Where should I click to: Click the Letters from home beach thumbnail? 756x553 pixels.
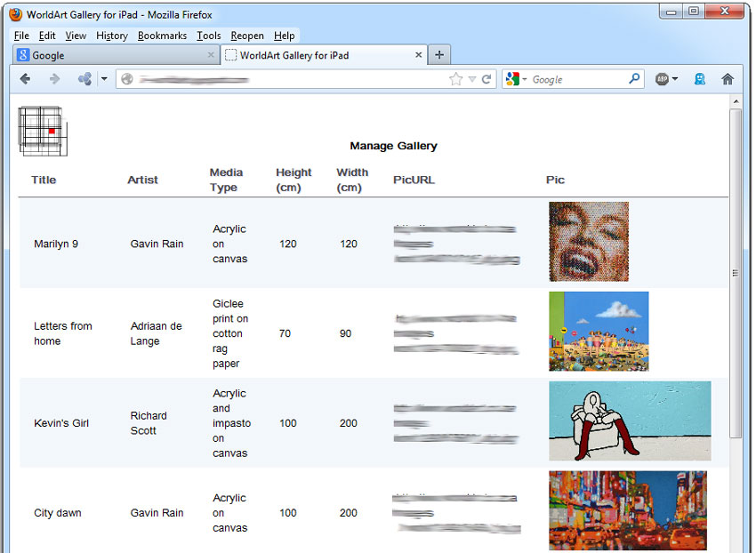tap(599, 332)
